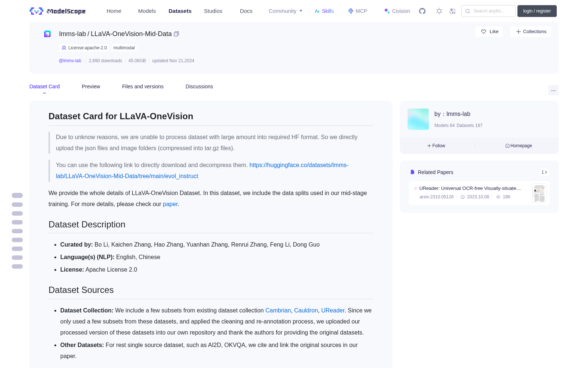Open the UReader related paper title
Screen dimensions: 588x368
(470, 188)
